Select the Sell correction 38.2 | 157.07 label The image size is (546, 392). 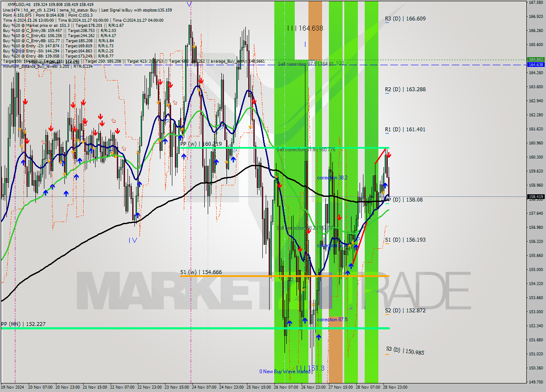(x=305, y=228)
